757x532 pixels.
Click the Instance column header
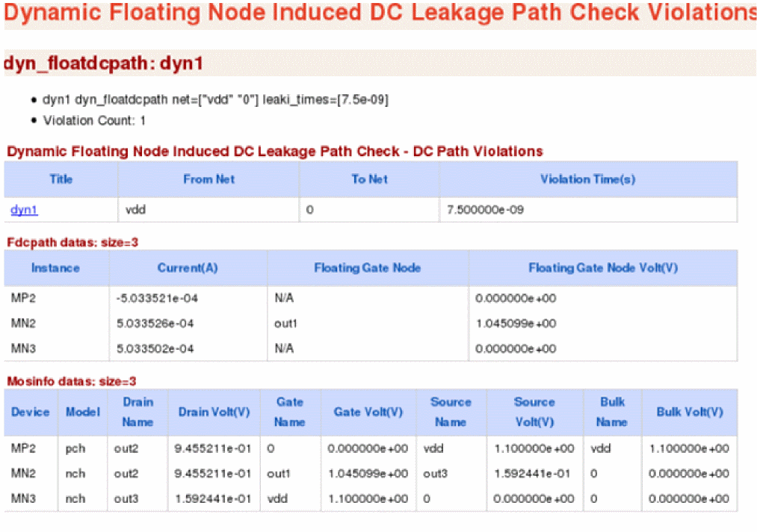tap(55, 267)
